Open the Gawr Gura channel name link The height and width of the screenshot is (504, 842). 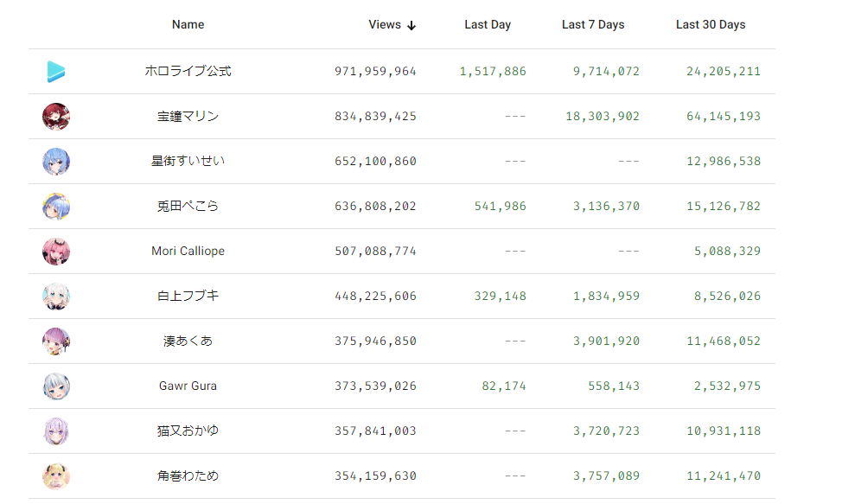(x=188, y=386)
